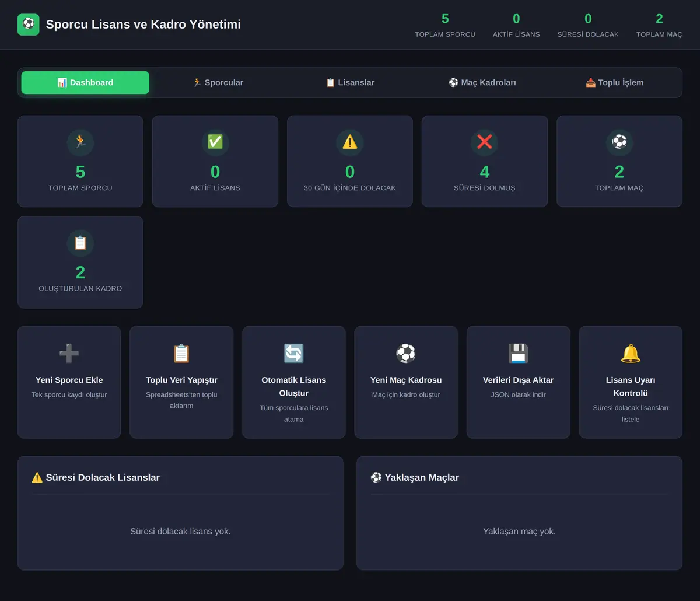Click the soccer ball app logo in the header
This screenshot has height=601, width=700.
pos(29,25)
